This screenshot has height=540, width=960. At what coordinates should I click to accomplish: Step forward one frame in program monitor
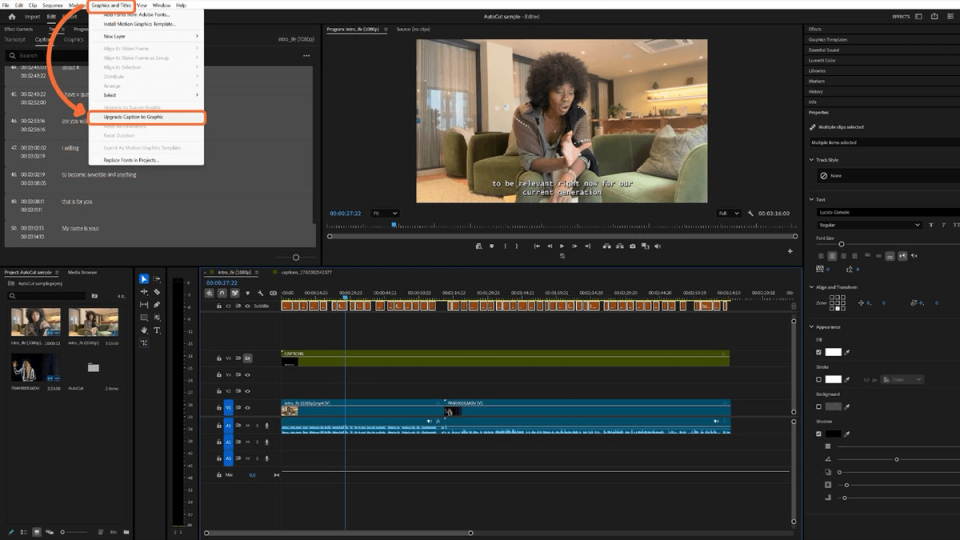[574, 246]
